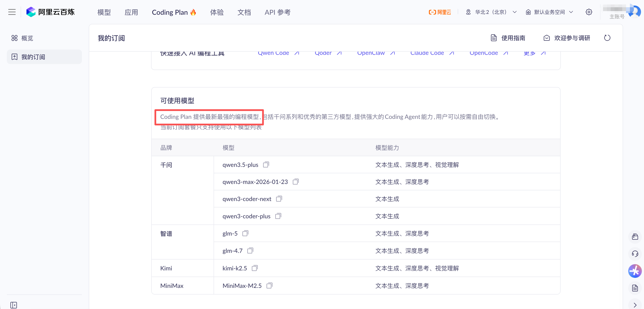The image size is (644, 309).
Task: Copy the glm-5 model name
Action: [x=245, y=233]
